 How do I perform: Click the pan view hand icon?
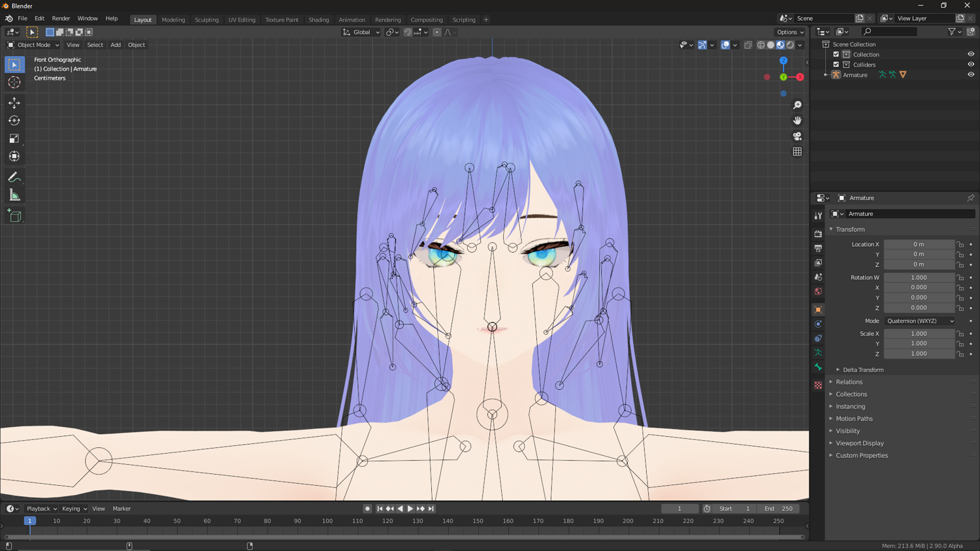tap(797, 120)
